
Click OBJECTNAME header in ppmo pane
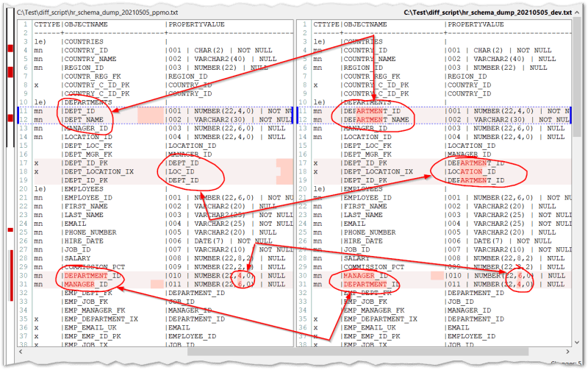(86, 24)
